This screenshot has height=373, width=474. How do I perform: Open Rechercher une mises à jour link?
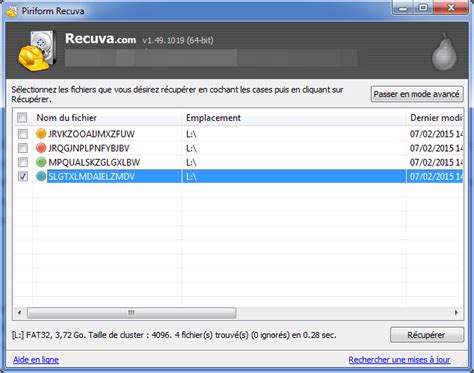click(x=399, y=360)
